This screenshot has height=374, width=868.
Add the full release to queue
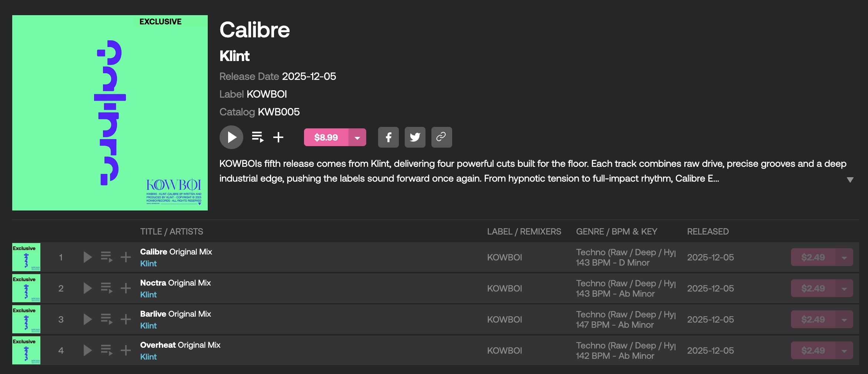[x=258, y=137]
